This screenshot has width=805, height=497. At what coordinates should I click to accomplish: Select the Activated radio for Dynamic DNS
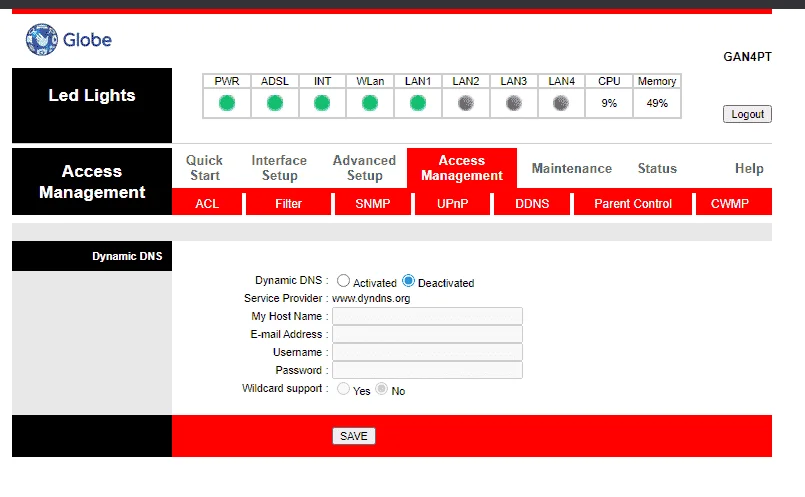(343, 281)
